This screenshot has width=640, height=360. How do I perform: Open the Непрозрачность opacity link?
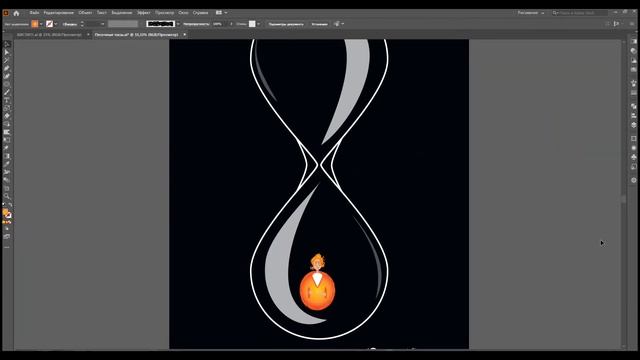pos(196,24)
